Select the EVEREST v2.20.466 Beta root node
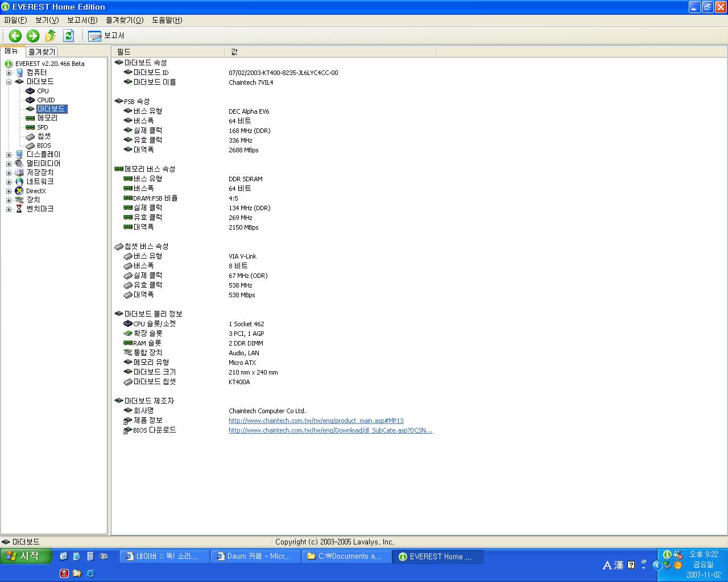This screenshot has width=728, height=582. coord(49,64)
